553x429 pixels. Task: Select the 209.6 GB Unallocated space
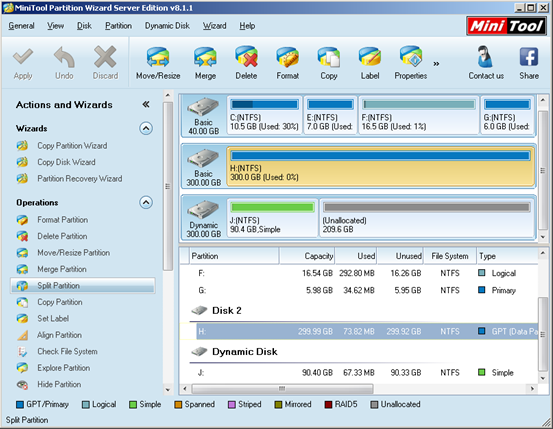(x=427, y=218)
